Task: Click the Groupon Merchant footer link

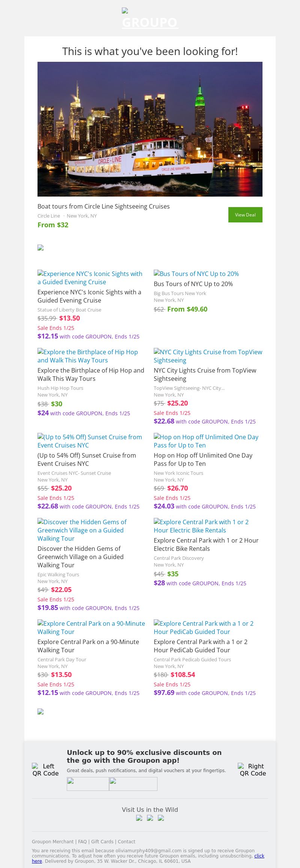Action: [x=53, y=841]
